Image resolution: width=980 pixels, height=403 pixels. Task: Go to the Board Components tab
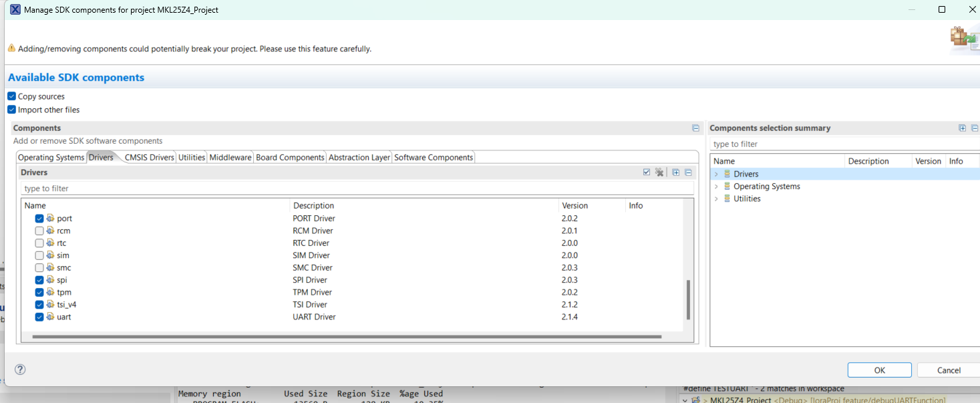(290, 158)
